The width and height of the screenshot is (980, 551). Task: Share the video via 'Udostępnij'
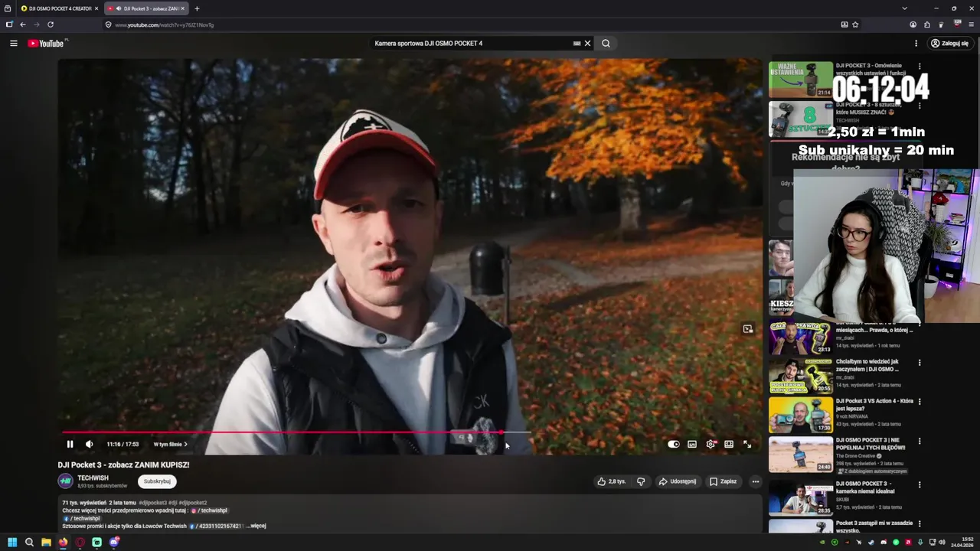pos(678,481)
